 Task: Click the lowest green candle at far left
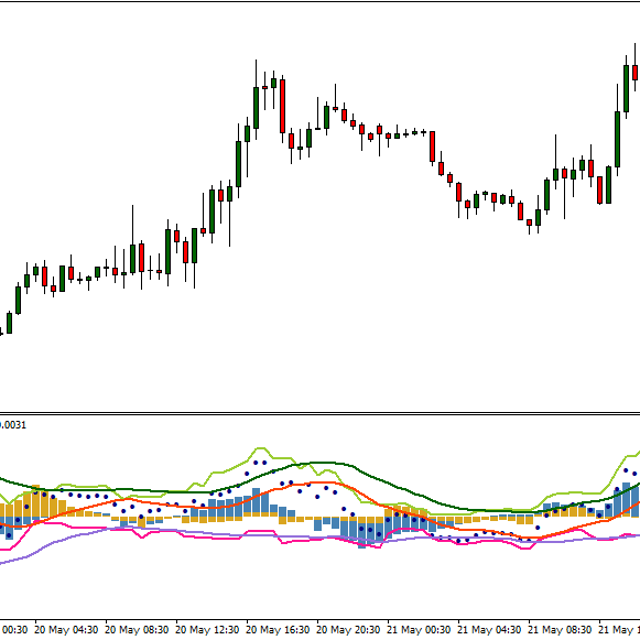click(x=9, y=323)
